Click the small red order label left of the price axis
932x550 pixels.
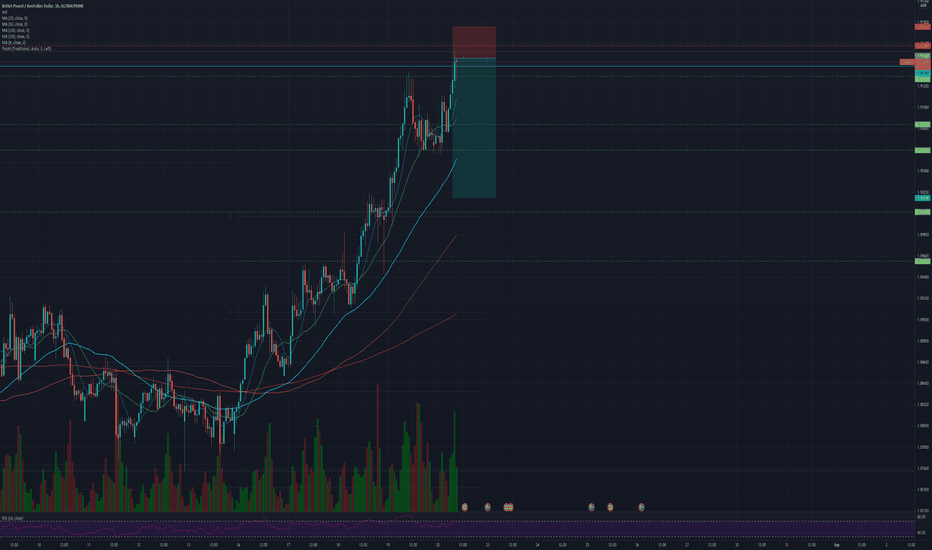(x=907, y=62)
